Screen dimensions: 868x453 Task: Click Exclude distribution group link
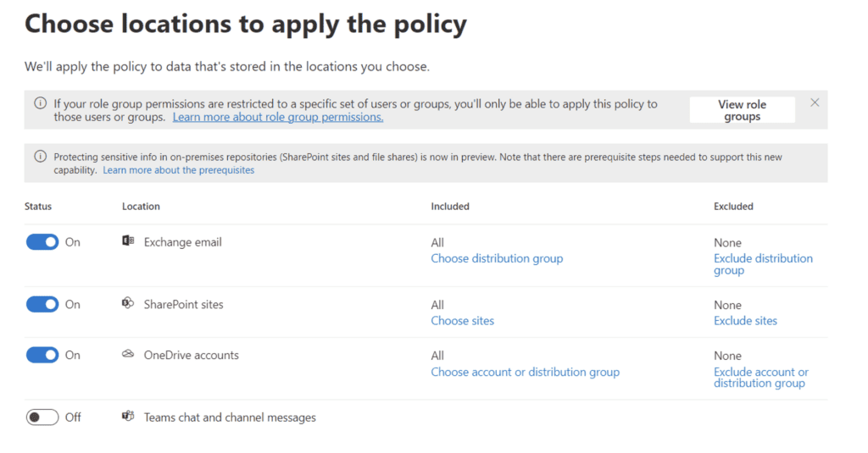point(763,264)
